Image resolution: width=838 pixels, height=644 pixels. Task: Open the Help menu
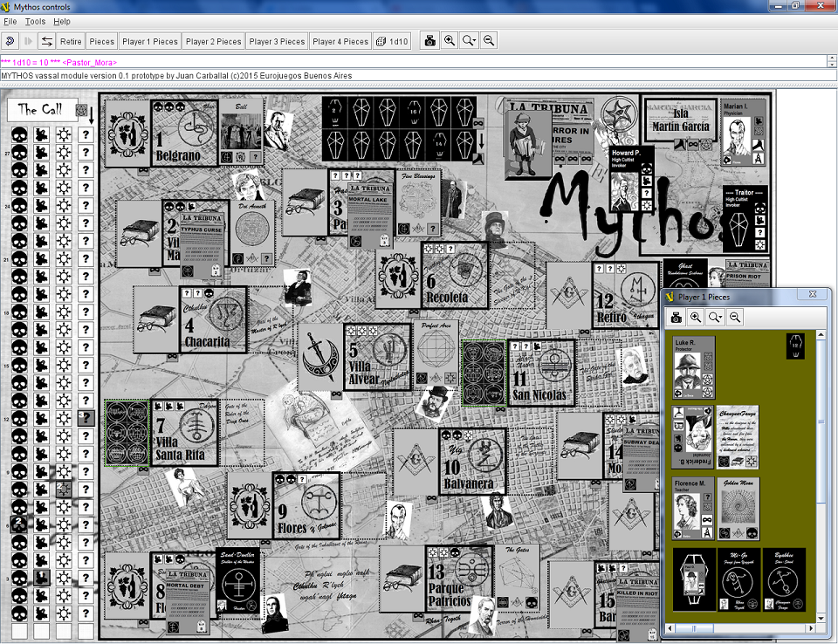62,21
